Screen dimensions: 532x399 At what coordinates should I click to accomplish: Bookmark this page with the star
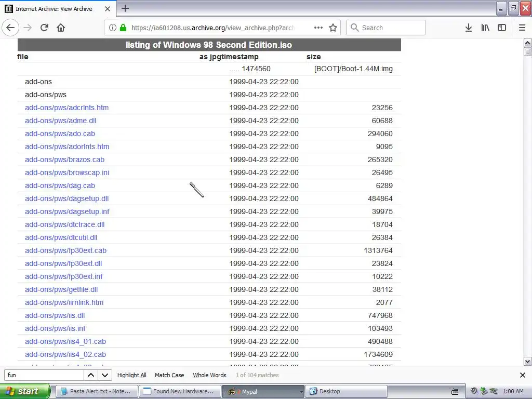coord(333,28)
